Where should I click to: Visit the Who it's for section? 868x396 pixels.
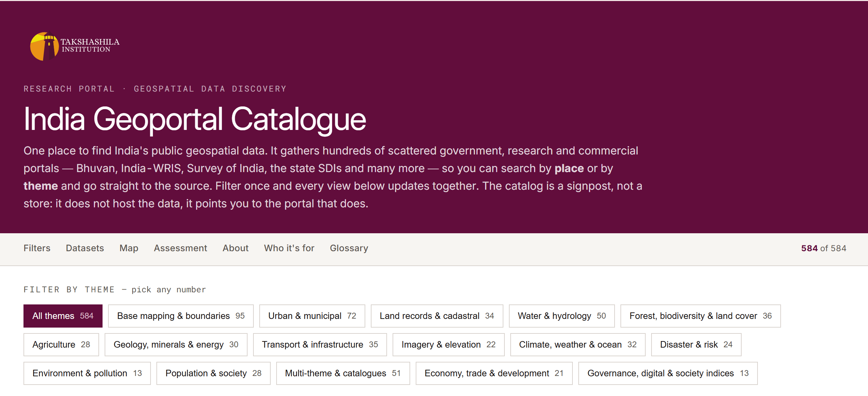(289, 248)
